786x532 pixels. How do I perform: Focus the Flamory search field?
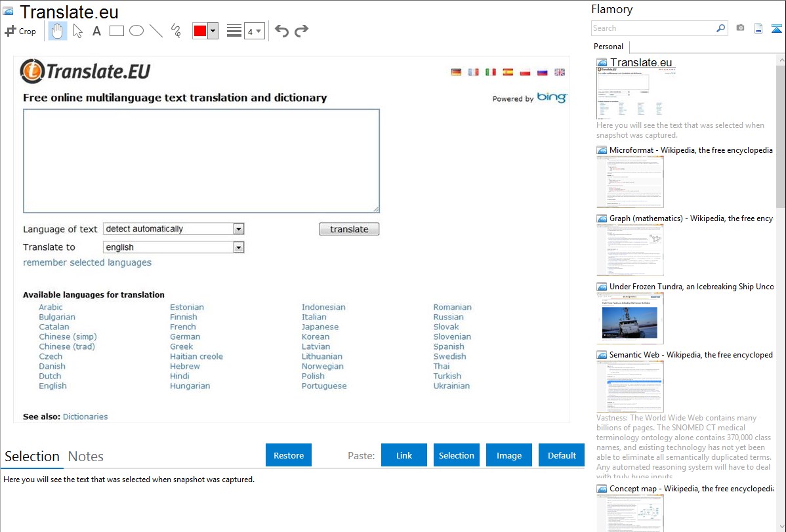pyautogui.click(x=653, y=28)
